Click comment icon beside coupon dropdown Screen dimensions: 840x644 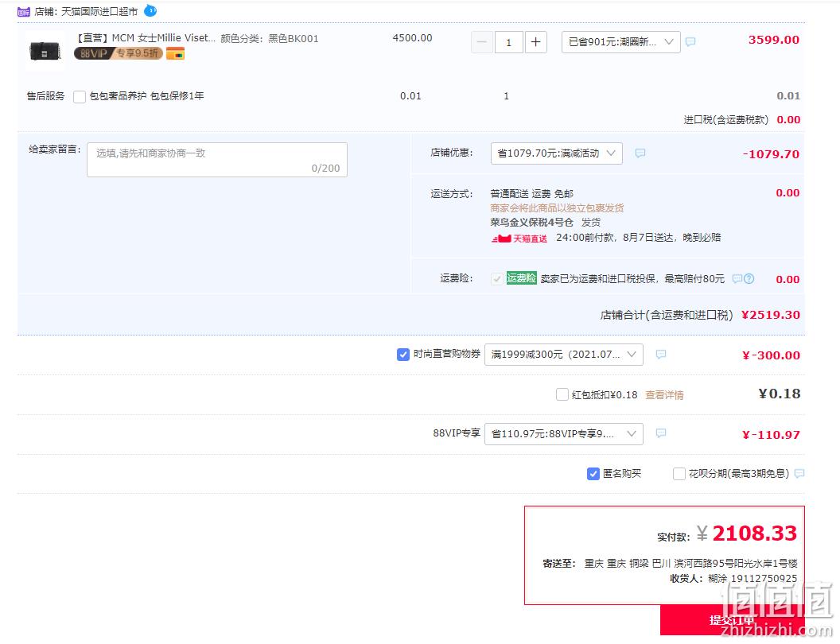(661, 354)
